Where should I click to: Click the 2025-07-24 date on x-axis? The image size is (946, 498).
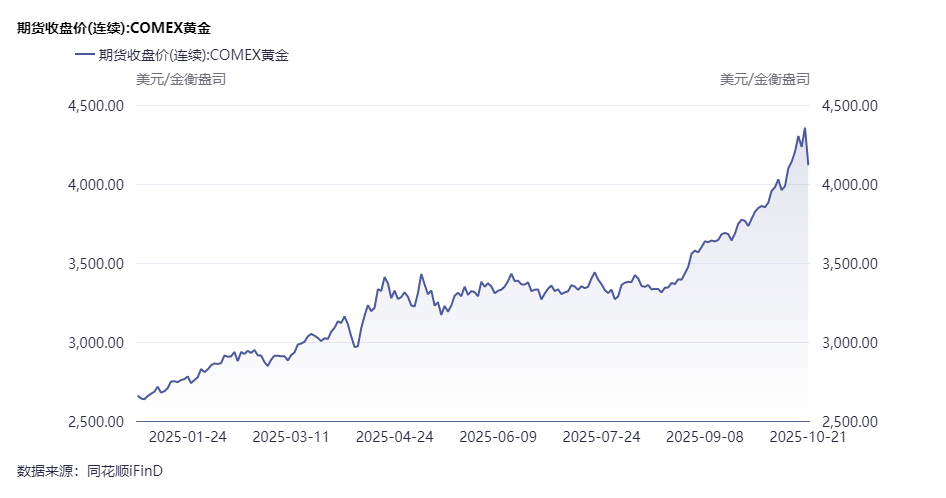[601, 436]
